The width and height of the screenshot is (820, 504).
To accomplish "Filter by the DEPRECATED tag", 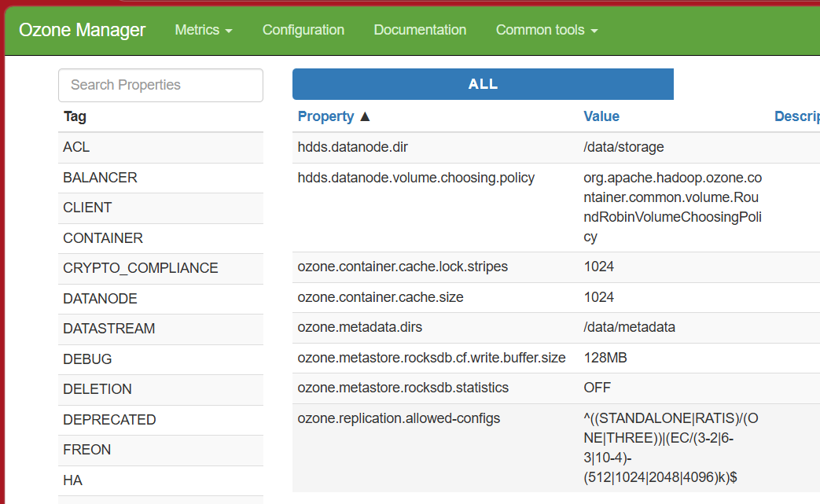I will 160,420.
